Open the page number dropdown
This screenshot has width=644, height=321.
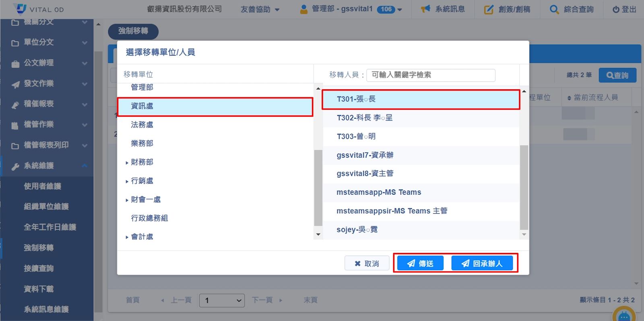(x=222, y=300)
